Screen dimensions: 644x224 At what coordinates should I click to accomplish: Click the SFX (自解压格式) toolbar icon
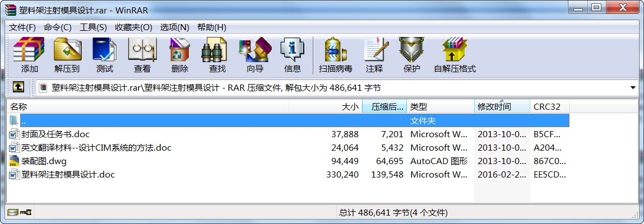tap(455, 50)
